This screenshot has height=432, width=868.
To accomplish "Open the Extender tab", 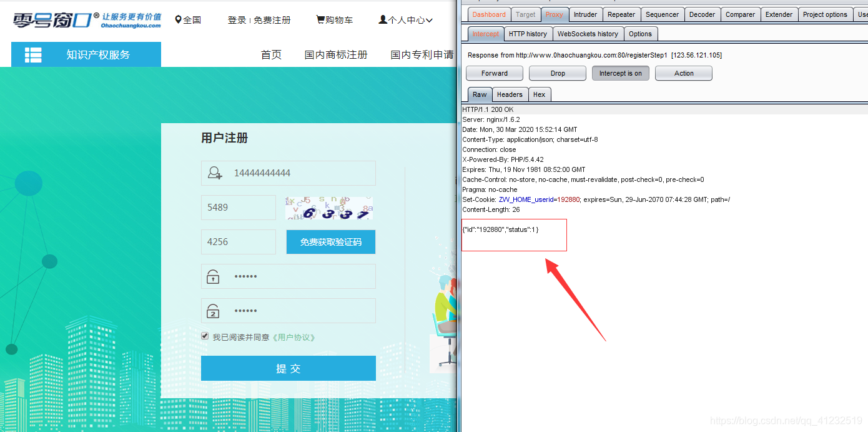I will click(779, 14).
